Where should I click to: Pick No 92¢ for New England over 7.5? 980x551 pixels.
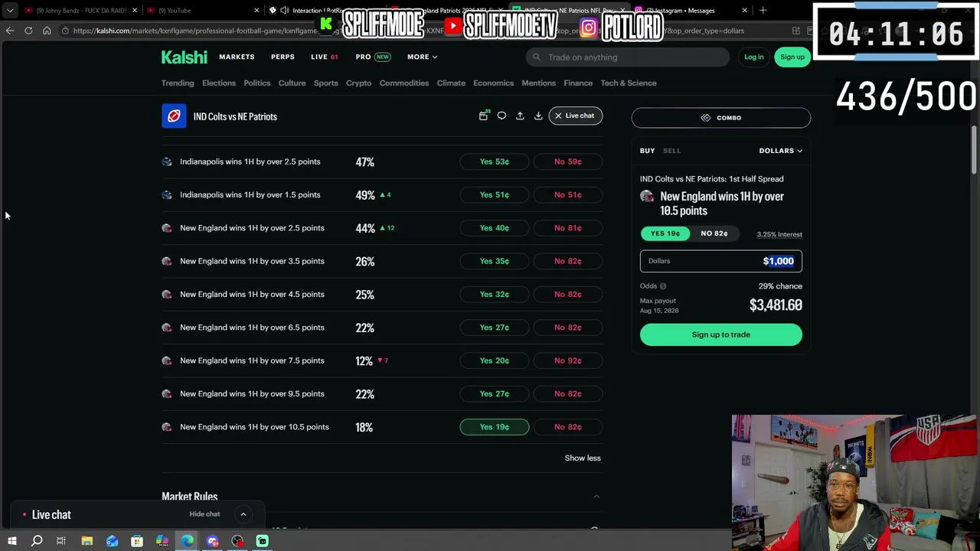click(568, 360)
